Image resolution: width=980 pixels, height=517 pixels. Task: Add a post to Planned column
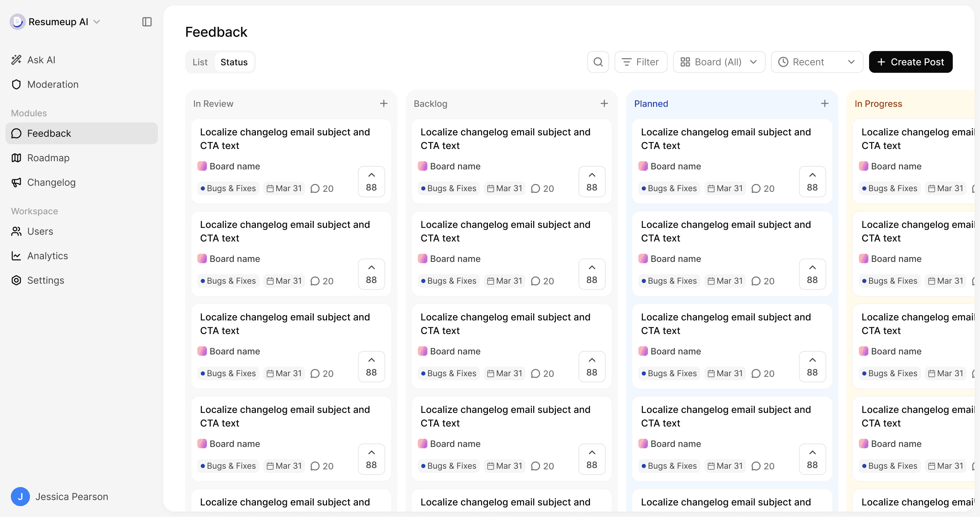point(824,103)
